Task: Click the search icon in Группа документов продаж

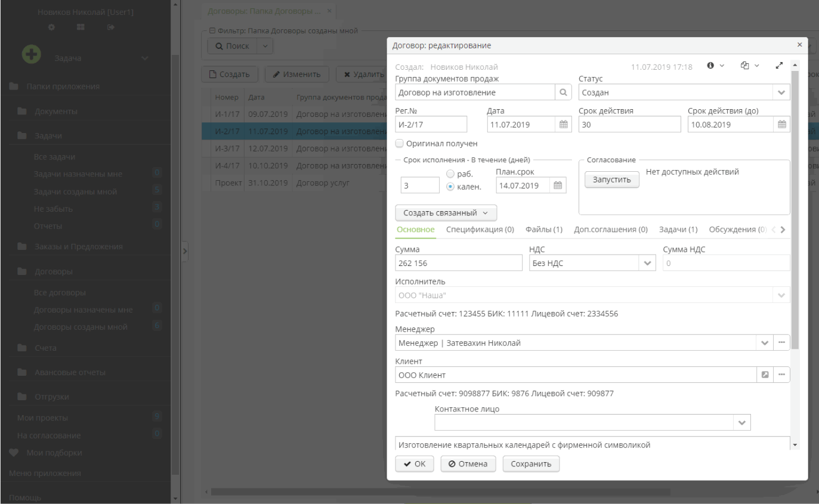Action: (x=563, y=92)
